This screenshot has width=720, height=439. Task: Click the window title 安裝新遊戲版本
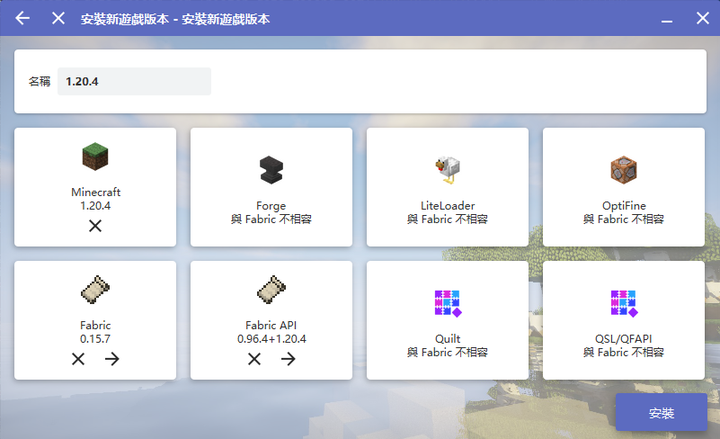point(175,19)
